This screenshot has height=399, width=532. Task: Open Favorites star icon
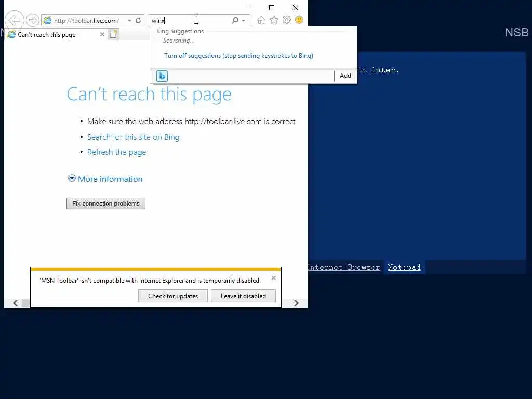click(274, 20)
